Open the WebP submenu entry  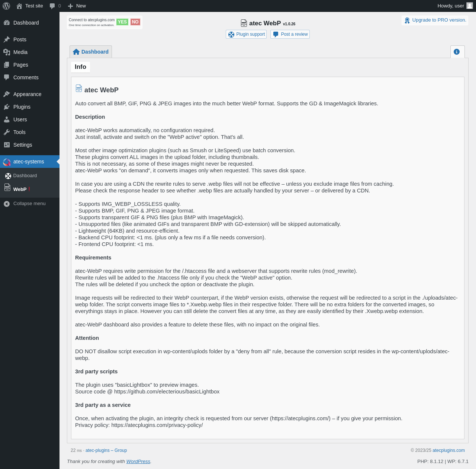(30, 188)
